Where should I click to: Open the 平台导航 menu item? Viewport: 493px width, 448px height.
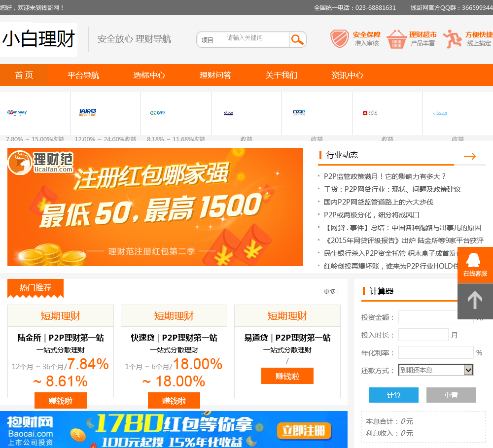pos(83,75)
